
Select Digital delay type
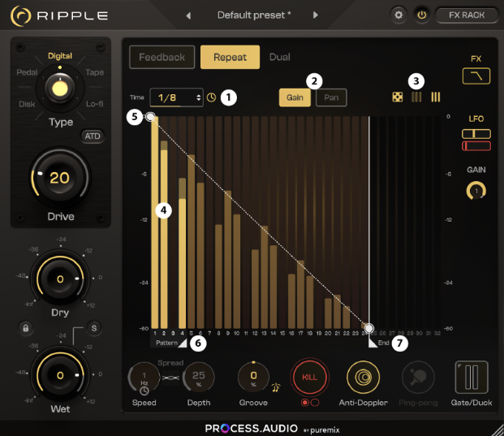coord(60,56)
